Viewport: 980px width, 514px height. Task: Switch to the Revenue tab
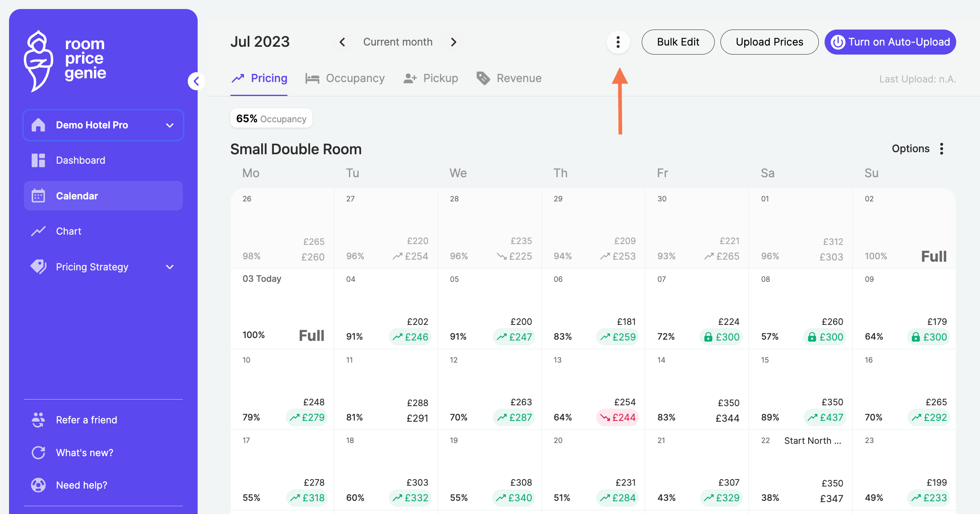pos(509,78)
